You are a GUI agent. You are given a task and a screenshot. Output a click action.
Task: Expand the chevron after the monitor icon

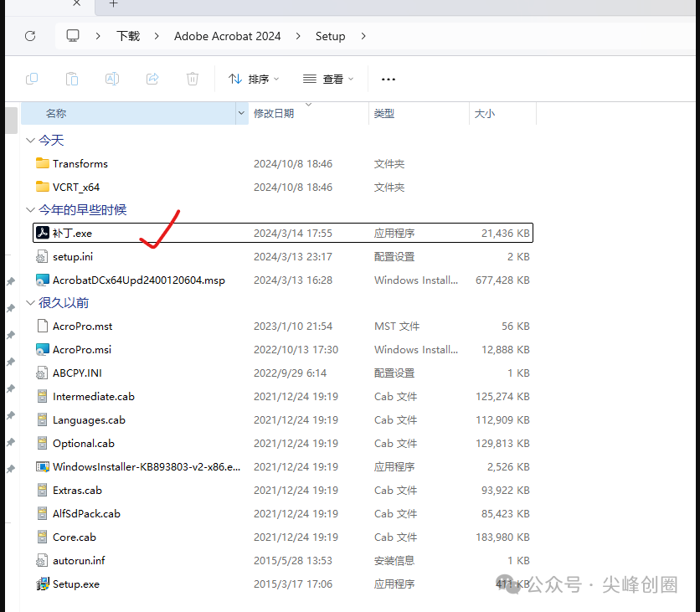(x=98, y=36)
